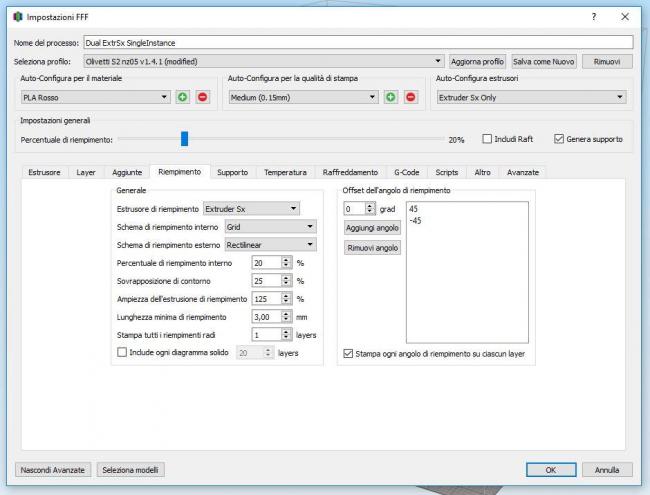The width and height of the screenshot is (650, 495).
Task: Toggle Include ogni diagramma solido checkbox
Action: pos(122,352)
